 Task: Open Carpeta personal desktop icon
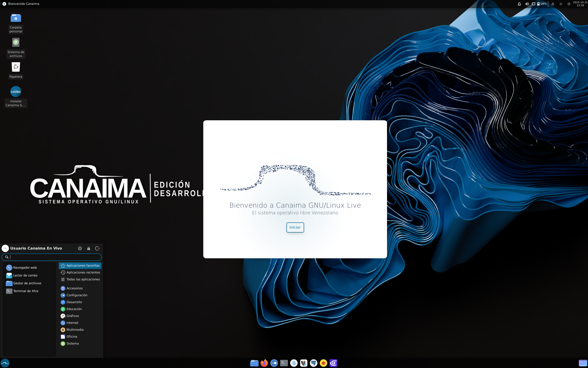click(16, 23)
